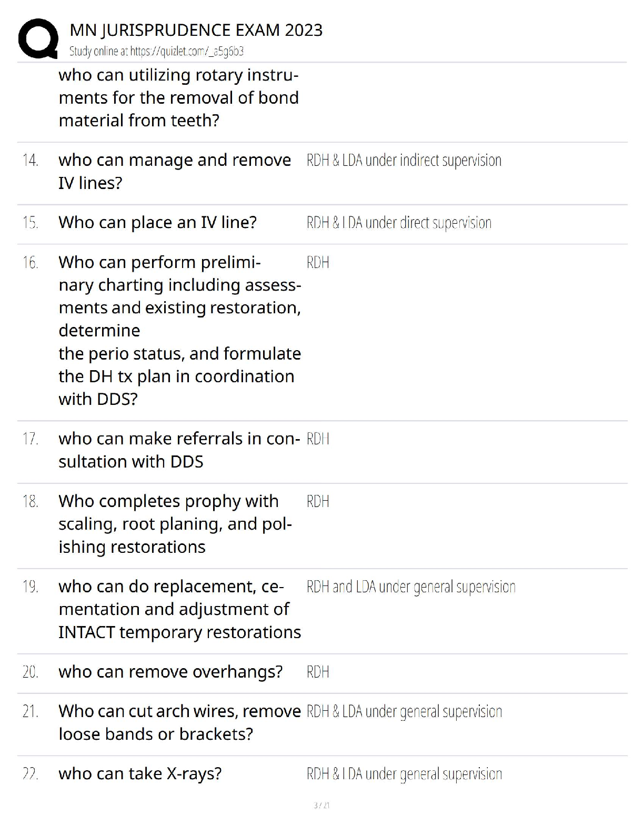644x834 pixels.
Task: Click the MN Jurisprudence Exam 2023 title
Action: coord(196,30)
